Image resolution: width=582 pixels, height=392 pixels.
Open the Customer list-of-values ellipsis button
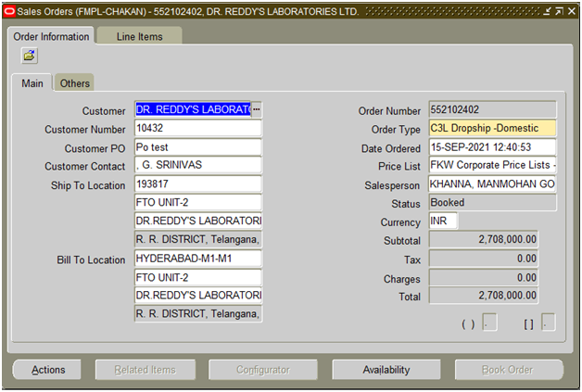click(257, 110)
